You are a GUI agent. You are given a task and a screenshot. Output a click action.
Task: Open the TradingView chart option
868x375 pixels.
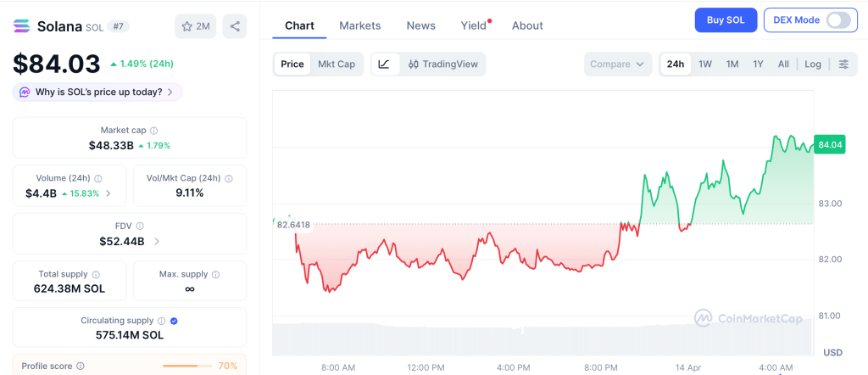442,64
